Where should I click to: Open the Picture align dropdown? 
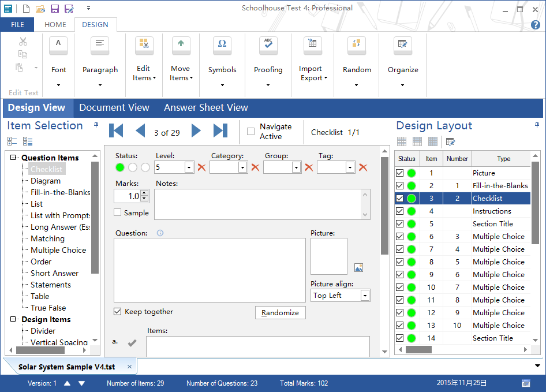[x=364, y=296]
